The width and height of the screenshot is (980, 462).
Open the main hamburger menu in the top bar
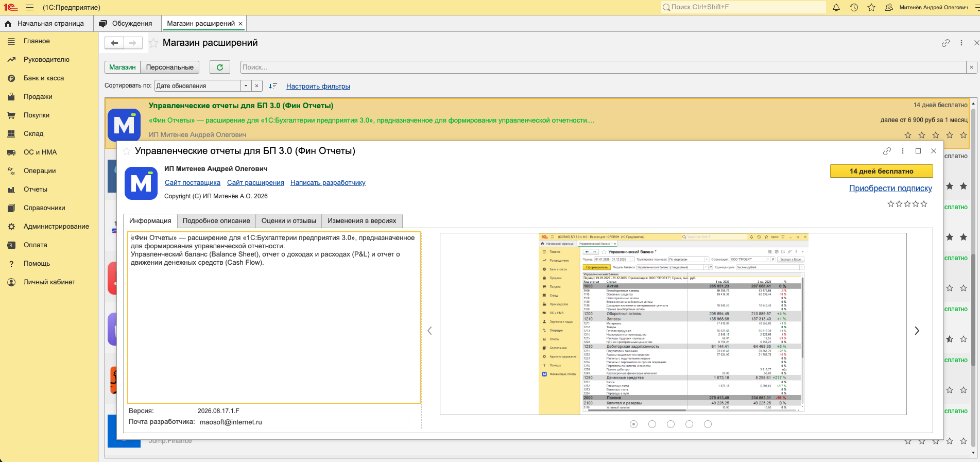click(x=29, y=8)
